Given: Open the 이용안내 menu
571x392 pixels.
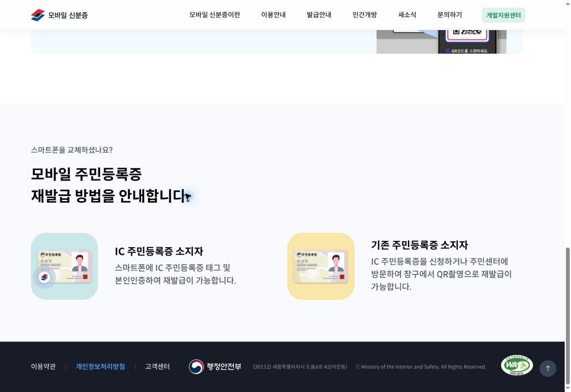Looking at the screenshot, I should (273, 15).
